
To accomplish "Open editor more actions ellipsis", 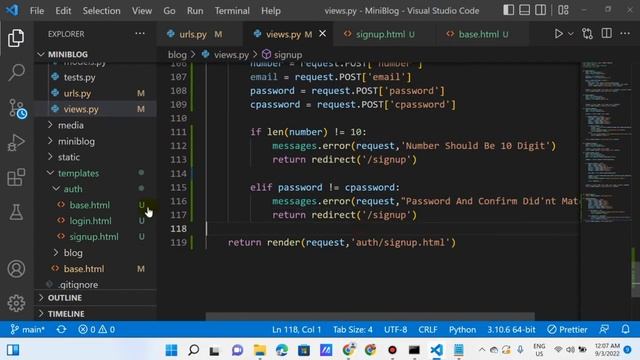I will coord(625,34).
